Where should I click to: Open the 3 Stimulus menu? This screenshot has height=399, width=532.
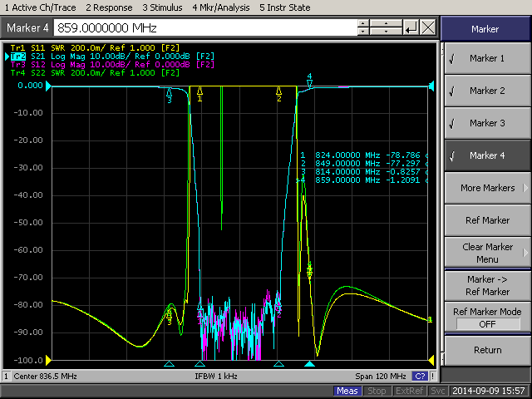pos(165,7)
